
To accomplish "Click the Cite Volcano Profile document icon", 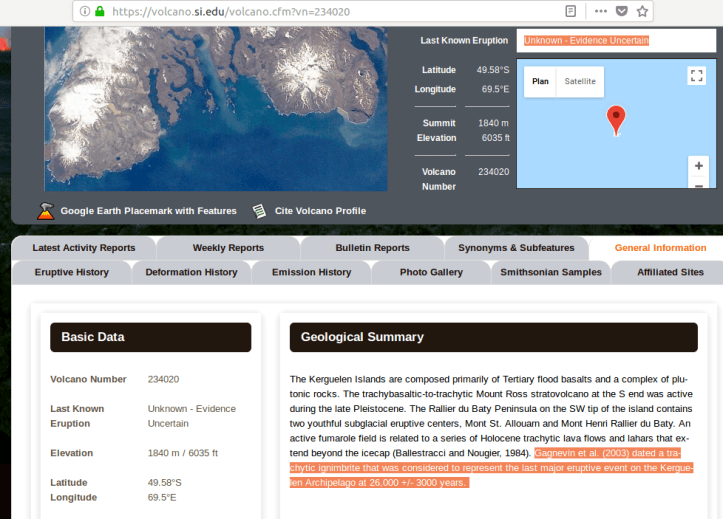I will pos(260,211).
